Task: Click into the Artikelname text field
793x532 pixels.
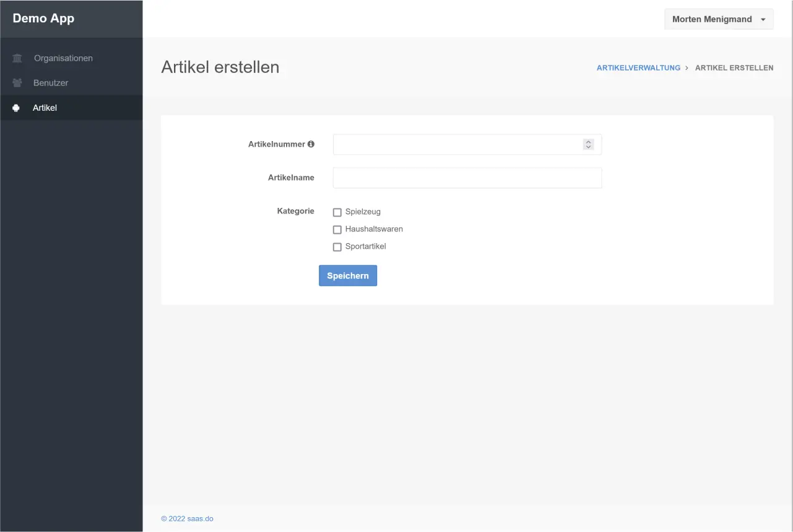Action: (x=467, y=178)
